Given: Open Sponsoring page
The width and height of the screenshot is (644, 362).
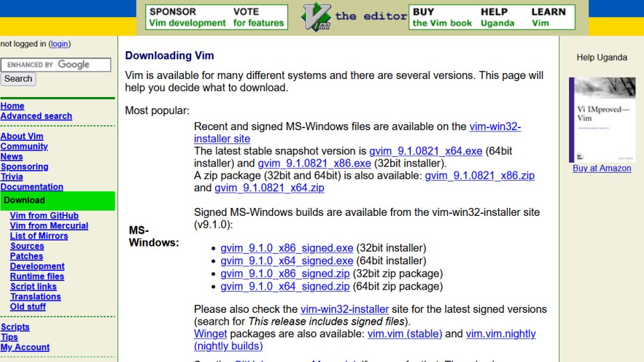Looking at the screenshot, I should pos(25,167).
